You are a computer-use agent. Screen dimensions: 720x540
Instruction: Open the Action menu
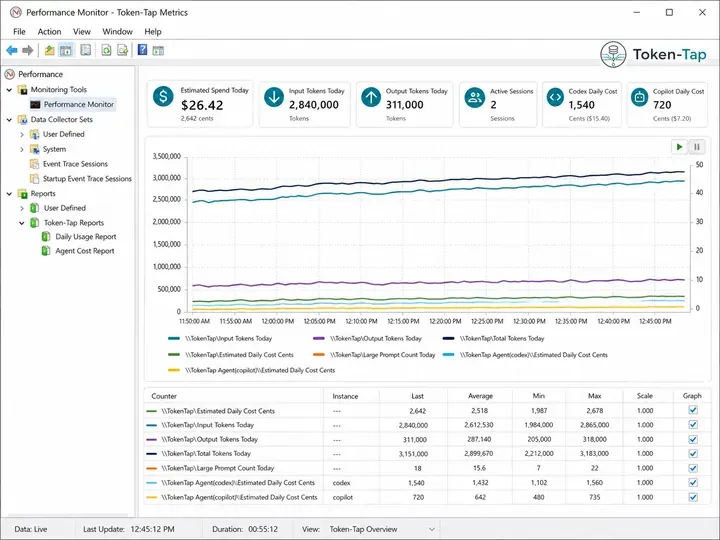pos(49,32)
